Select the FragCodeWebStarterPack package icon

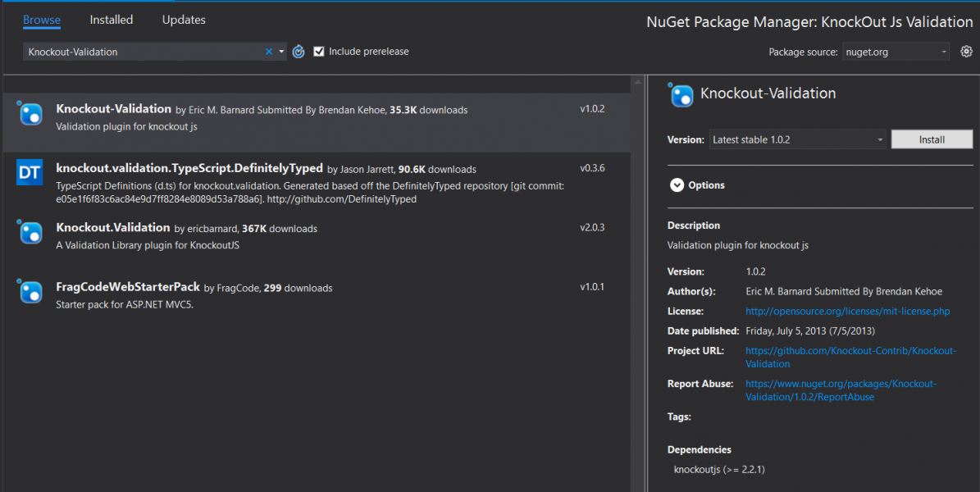tap(30, 291)
